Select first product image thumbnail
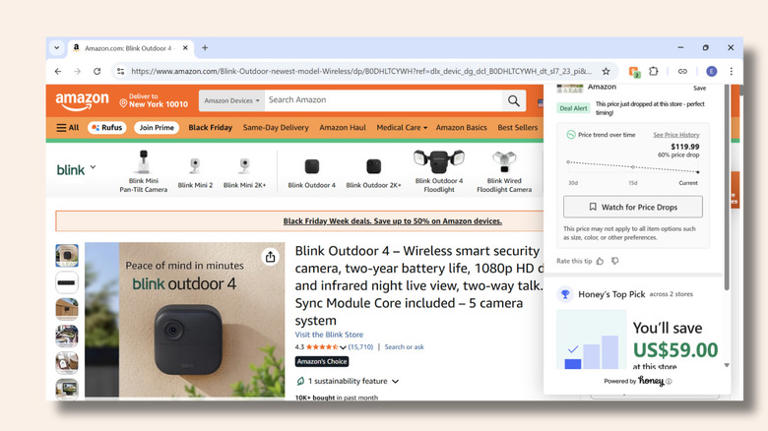 click(67, 255)
